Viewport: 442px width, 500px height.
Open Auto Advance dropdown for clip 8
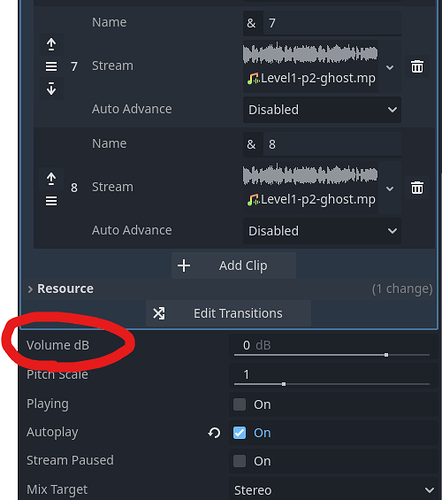tap(322, 231)
